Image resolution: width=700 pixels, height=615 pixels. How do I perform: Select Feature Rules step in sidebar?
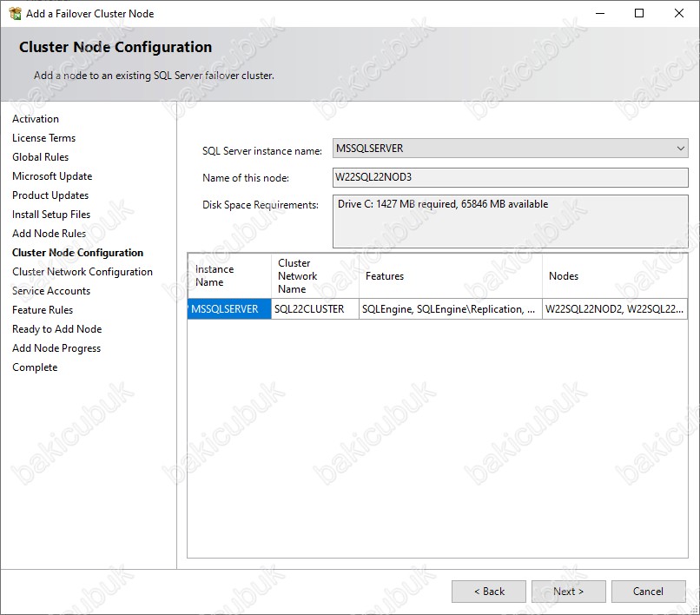43,310
